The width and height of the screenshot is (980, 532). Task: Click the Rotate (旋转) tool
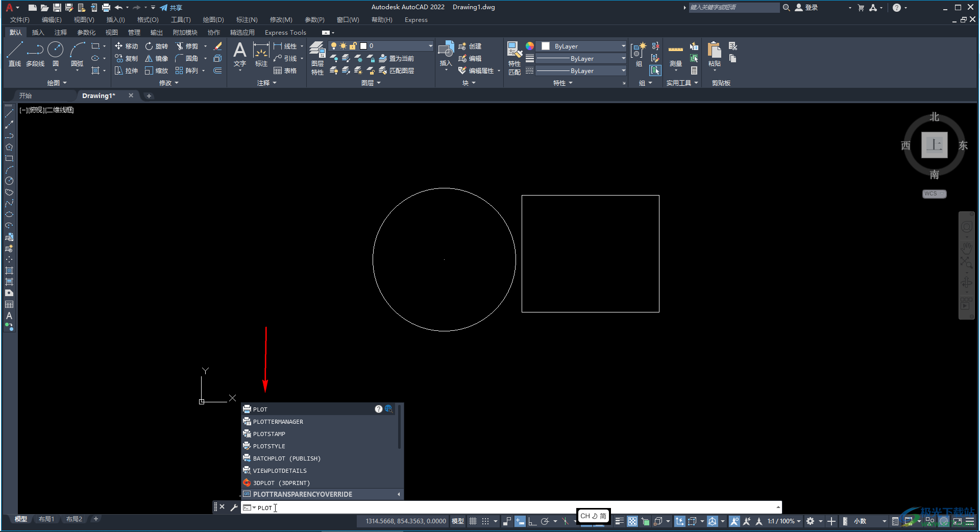pos(156,46)
